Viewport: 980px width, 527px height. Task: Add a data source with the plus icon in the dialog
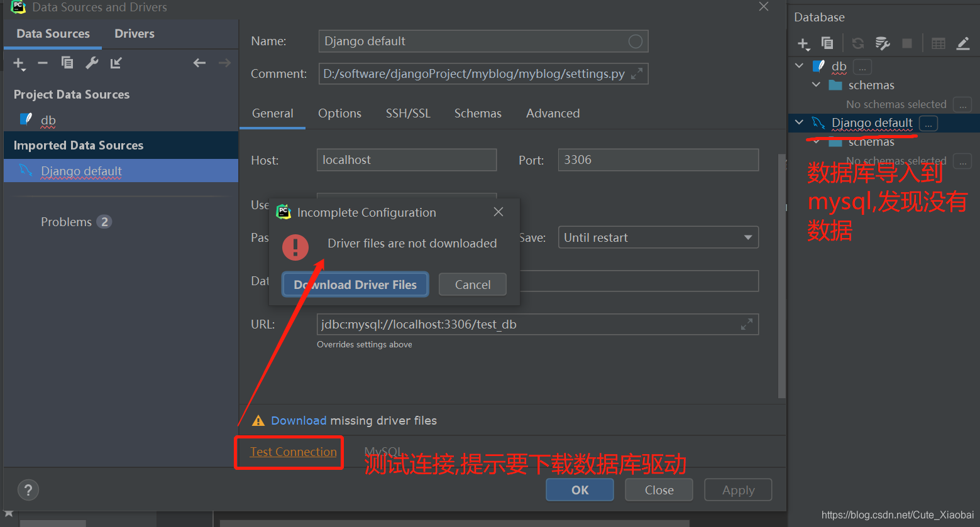[x=19, y=63]
